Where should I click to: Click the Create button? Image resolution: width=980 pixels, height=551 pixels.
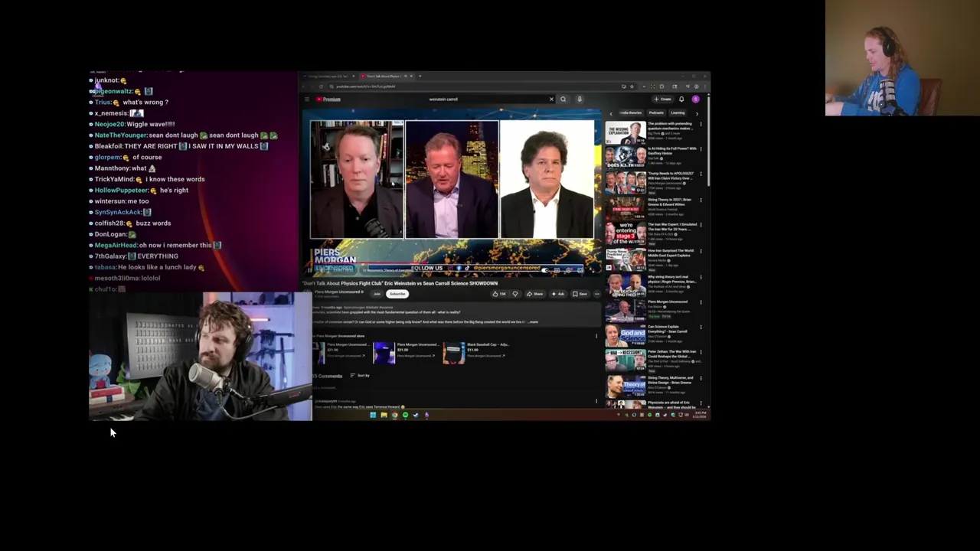(x=662, y=99)
